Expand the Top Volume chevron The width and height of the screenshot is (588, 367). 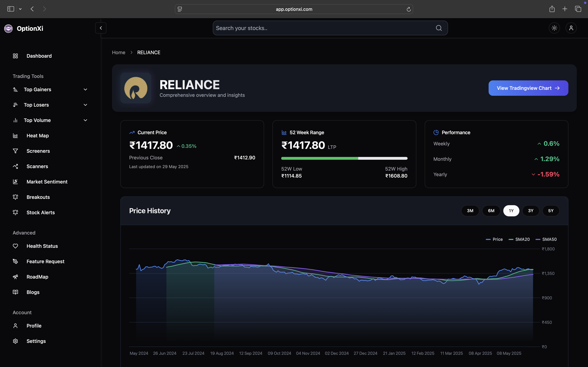[x=85, y=120]
